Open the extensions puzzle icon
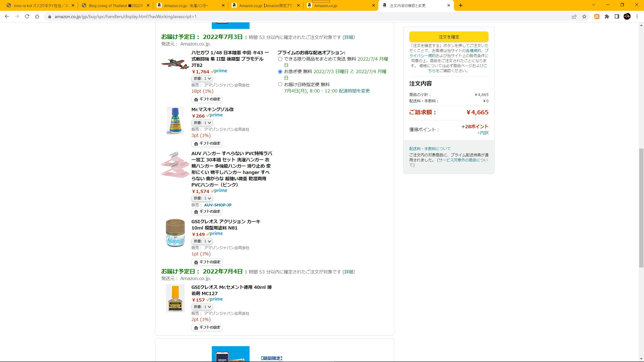Screen dimensions: 644x362 click(x=607, y=17)
